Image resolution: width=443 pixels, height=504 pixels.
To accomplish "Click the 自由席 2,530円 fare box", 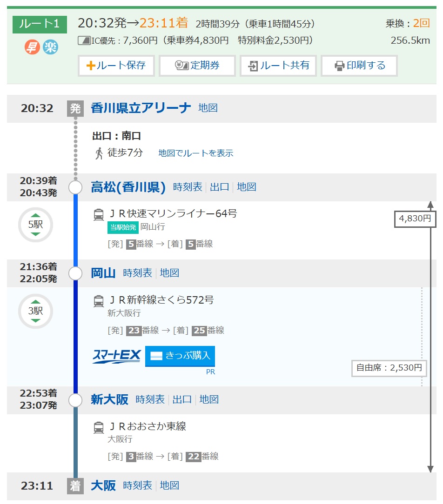I will pyautogui.click(x=389, y=368).
